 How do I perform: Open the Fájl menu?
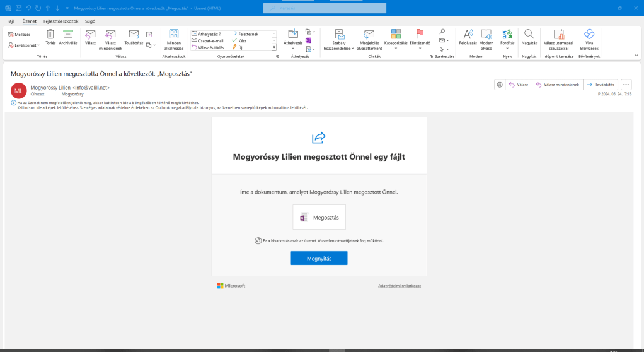pyautogui.click(x=10, y=21)
